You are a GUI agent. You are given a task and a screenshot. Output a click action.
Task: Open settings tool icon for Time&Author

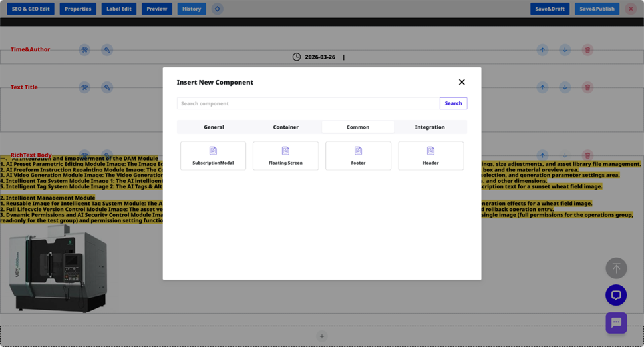(x=84, y=50)
